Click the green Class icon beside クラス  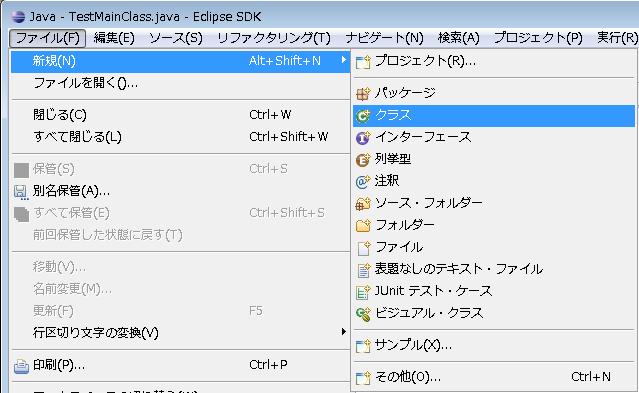363,116
